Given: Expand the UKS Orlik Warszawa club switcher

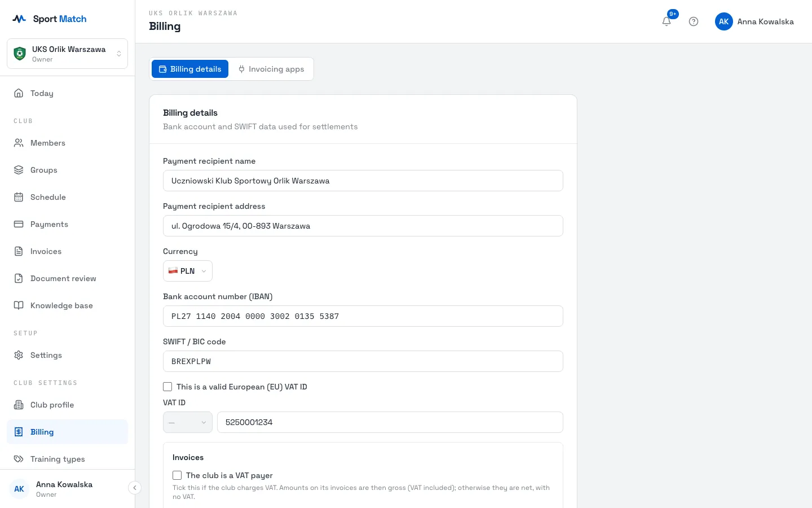Looking at the screenshot, I should pyautogui.click(x=67, y=54).
